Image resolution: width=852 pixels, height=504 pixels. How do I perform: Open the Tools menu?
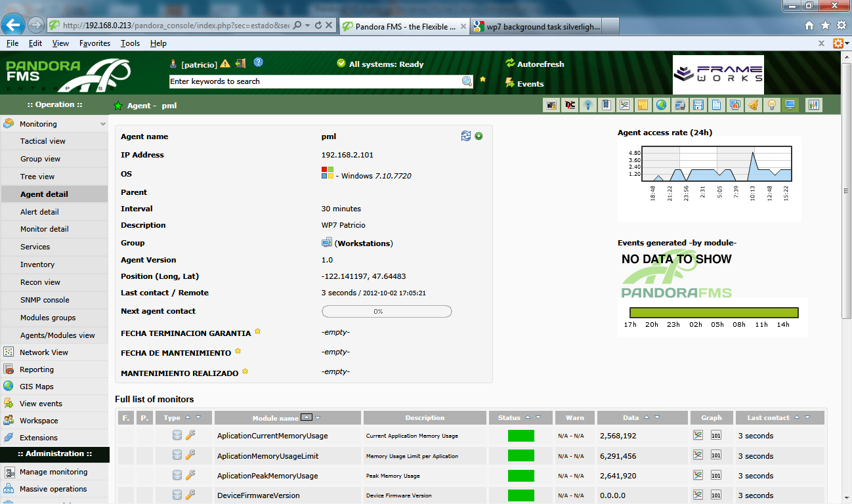(x=130, y=43)
